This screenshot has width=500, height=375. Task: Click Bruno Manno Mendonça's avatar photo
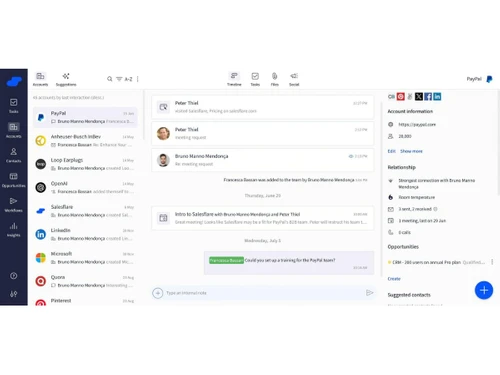point(163,160)
